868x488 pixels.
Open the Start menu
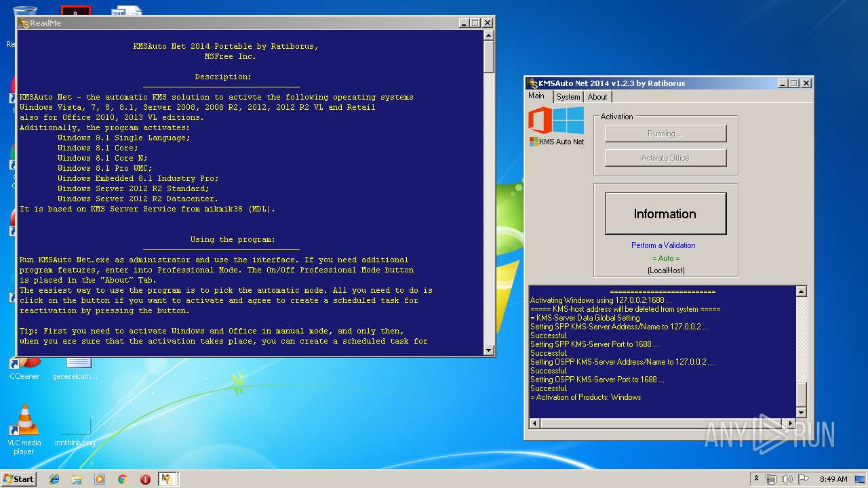[x=18, y=479]
